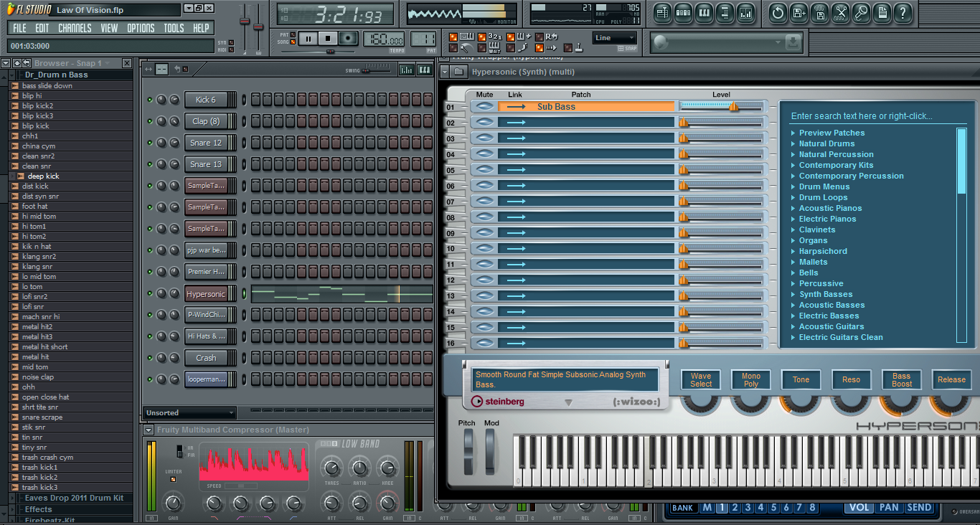Click the download arrow icon on hint bar
The width and height of the screenshot is (980, 525).
point(792,43)
